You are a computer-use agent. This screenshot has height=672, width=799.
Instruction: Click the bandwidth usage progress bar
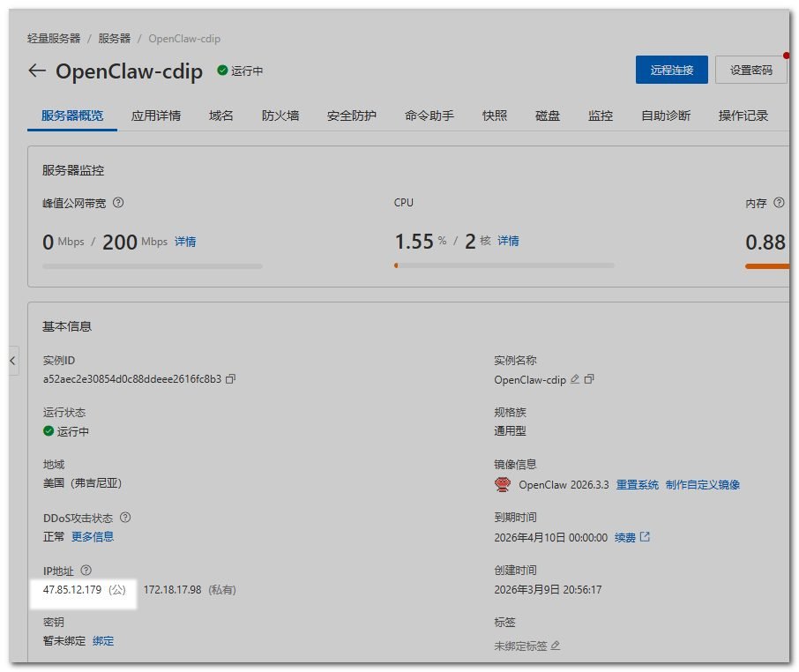[x=153, y=266]
